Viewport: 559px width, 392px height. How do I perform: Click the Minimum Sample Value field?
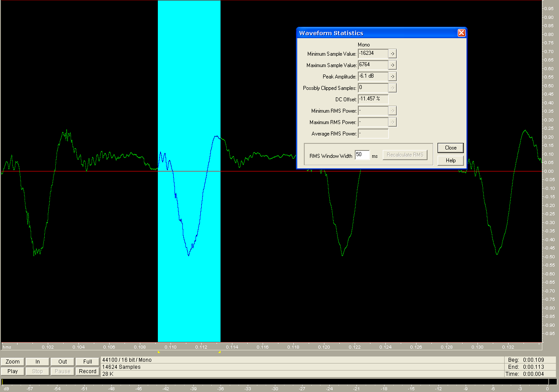pyautogui.click(x=373, y=53)
